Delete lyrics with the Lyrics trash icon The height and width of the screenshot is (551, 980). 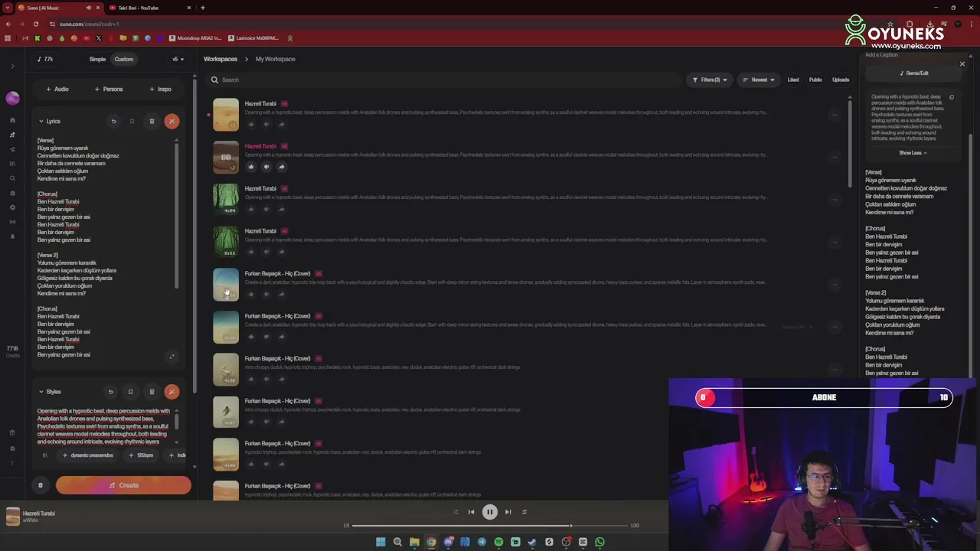152,121
